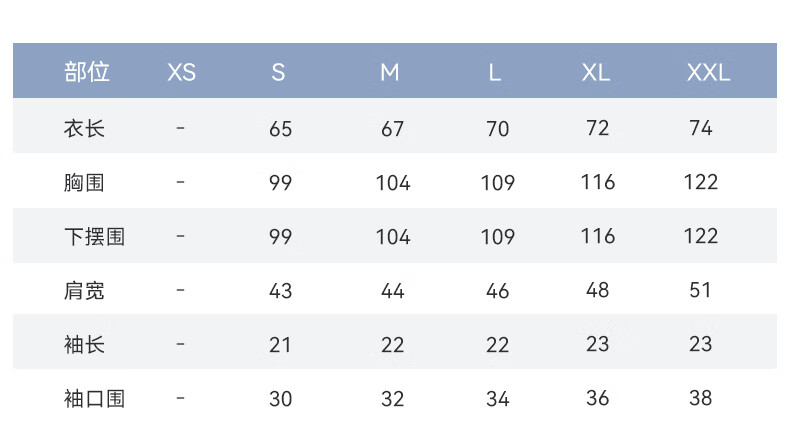Image resolution: width=790 pixels, height=433 pixels.
Task: Click the 袖长 value 21 for S
Action: [280, 345]
